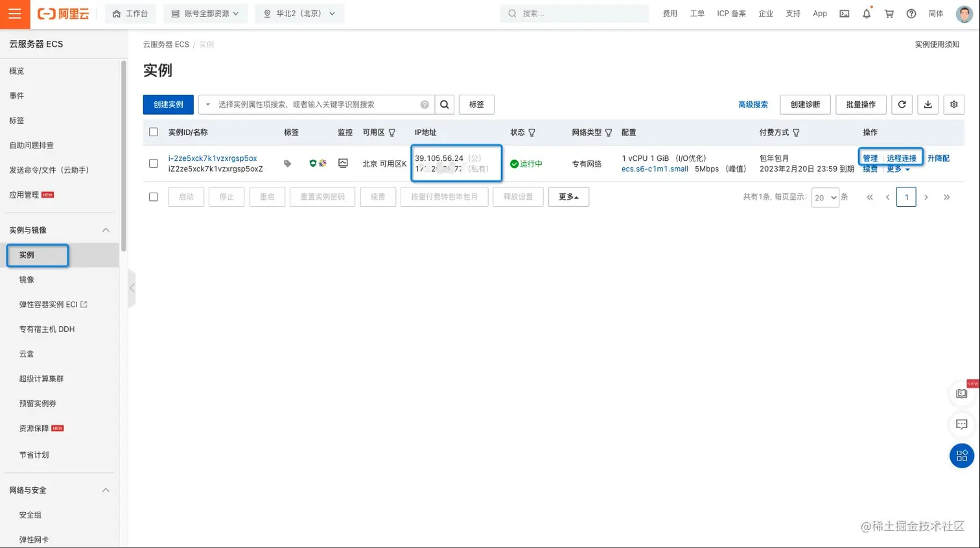Click the 标签 filter button
The height and width of the screenshot is (548, 980).
(476, 104)
